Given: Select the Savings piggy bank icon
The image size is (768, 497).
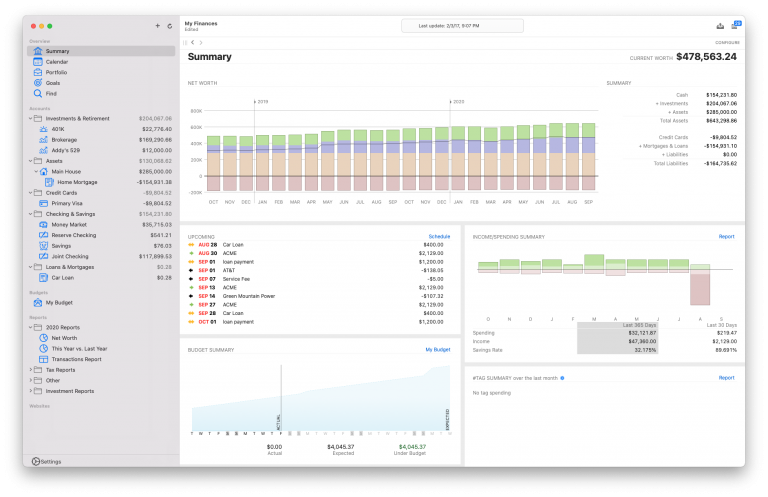Looking at the screenshot, I should coord(44,246).
